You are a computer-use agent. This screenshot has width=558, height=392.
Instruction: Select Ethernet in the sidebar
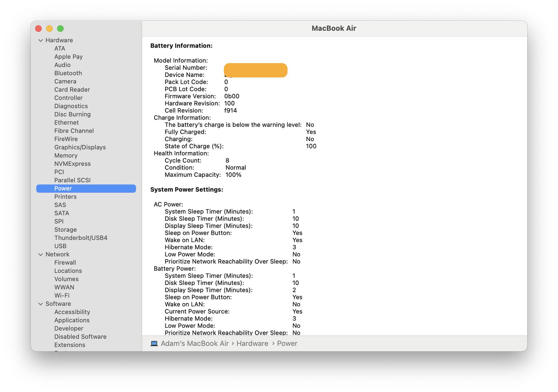66,122
